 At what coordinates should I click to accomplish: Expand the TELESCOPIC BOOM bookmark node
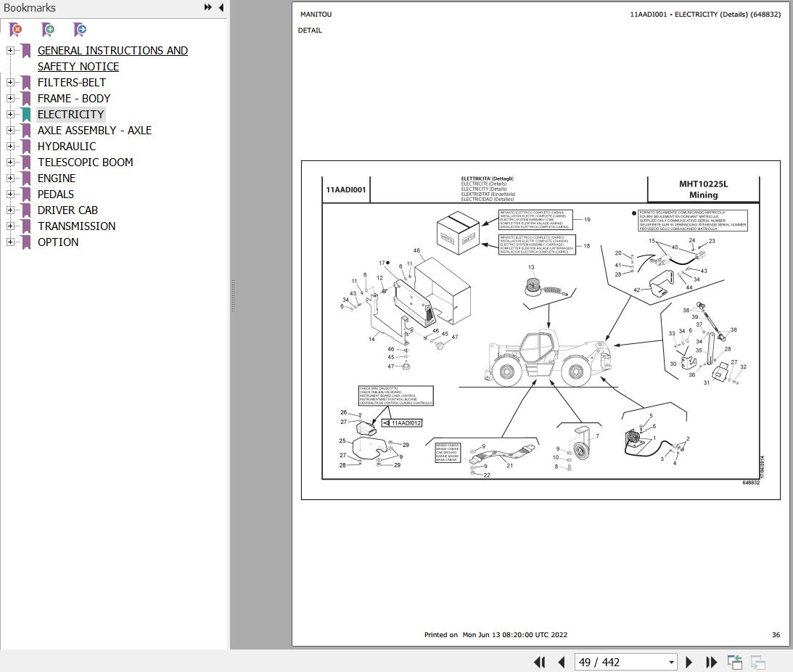[10, 162]
